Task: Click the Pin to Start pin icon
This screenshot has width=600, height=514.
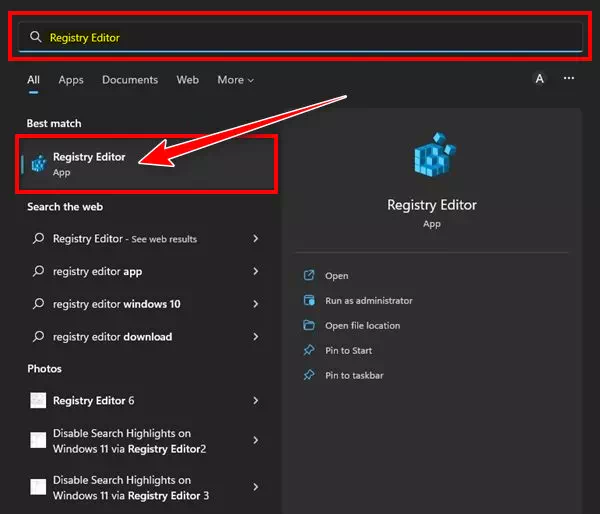Action: point(309,350)
